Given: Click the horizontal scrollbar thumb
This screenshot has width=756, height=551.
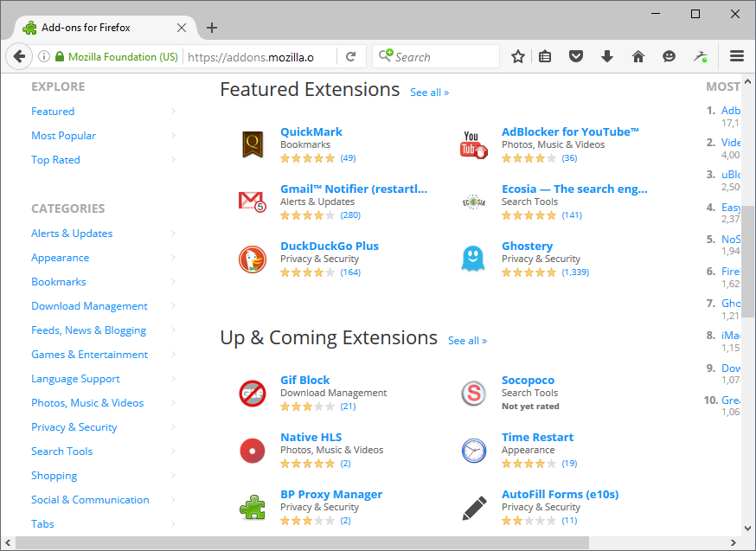Looking at the screenshot, I should (302, 543).
